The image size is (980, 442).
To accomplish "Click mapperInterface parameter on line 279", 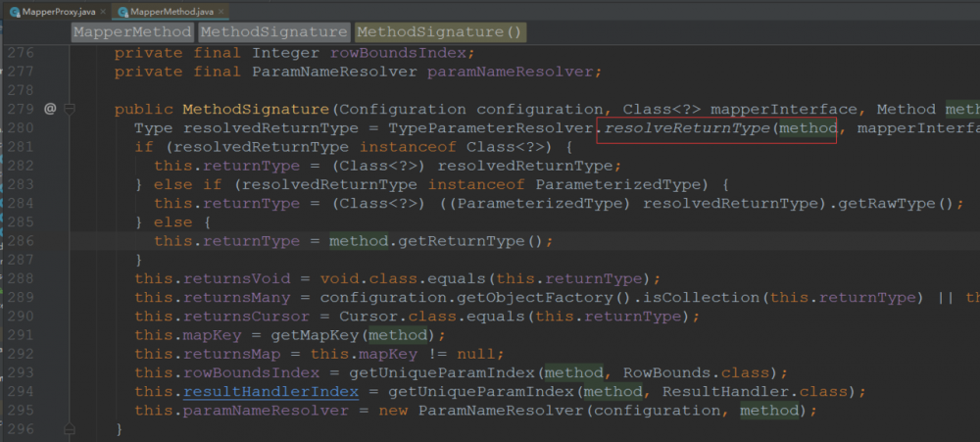I will pyautogui.click(x=782, y=110).
